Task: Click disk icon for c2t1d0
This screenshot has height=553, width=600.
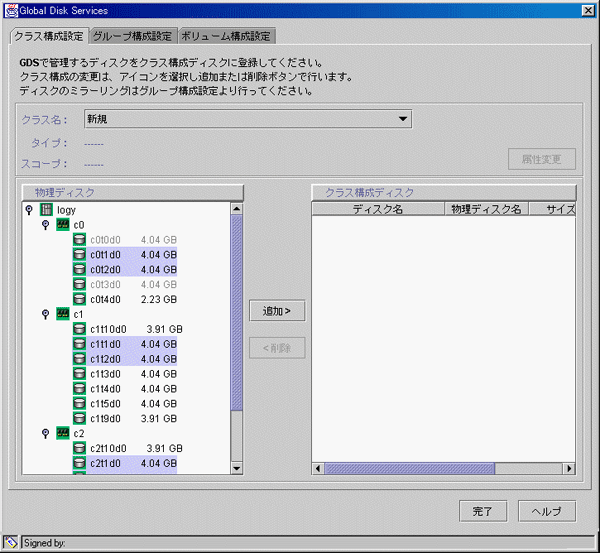Action: click(79, 463)
